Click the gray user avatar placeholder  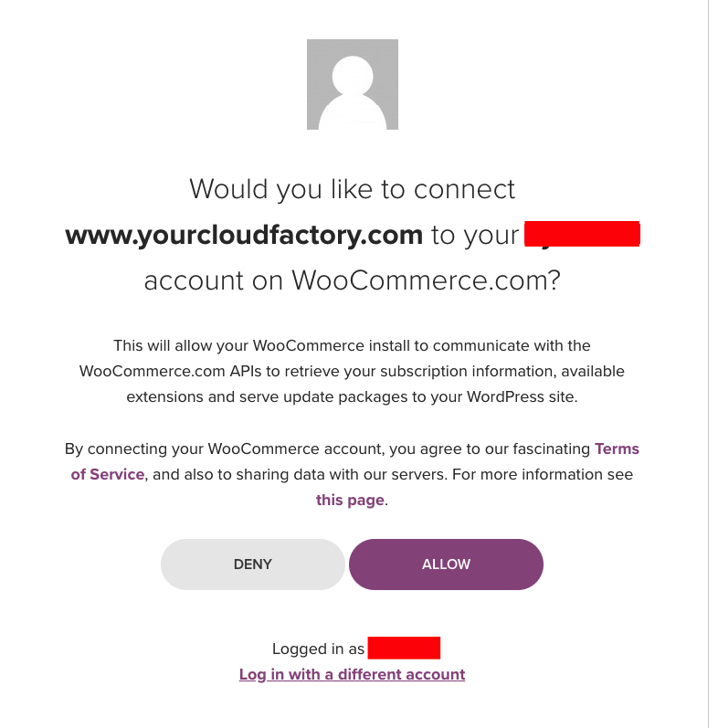point(352,85)
